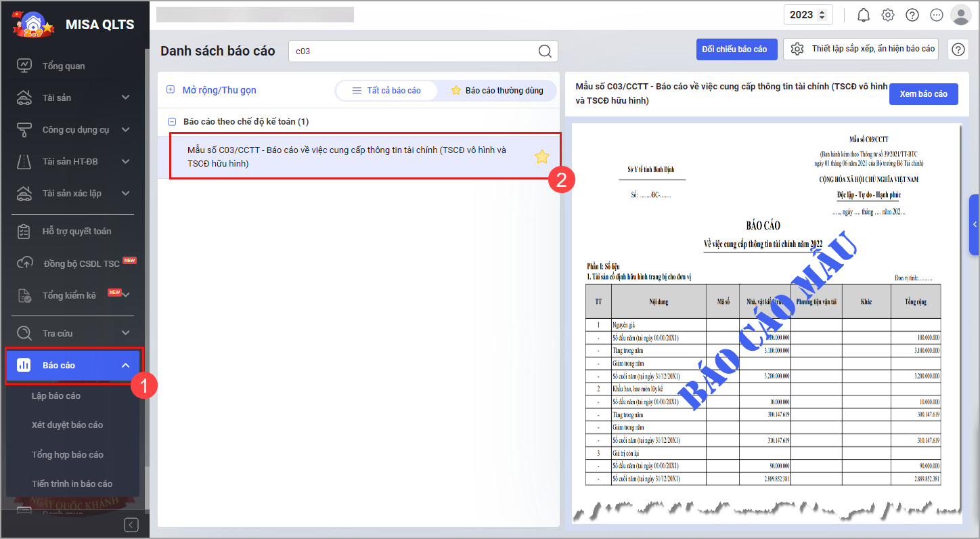This screenshot has width=980, height=539.
Task: Open Hỗ trợ quyết toán menu label
Action: click(76, 231)
